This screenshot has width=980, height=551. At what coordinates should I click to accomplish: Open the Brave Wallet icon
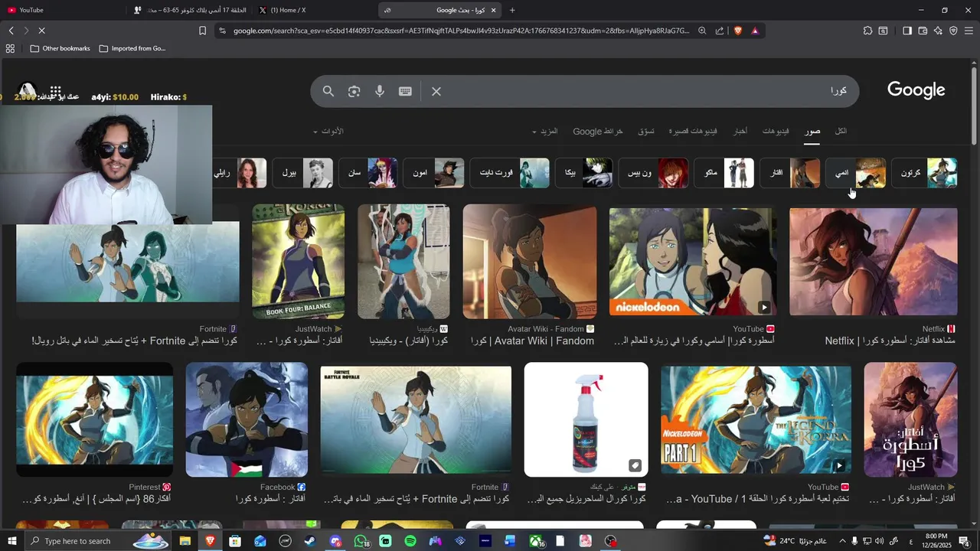click(923, 31)
